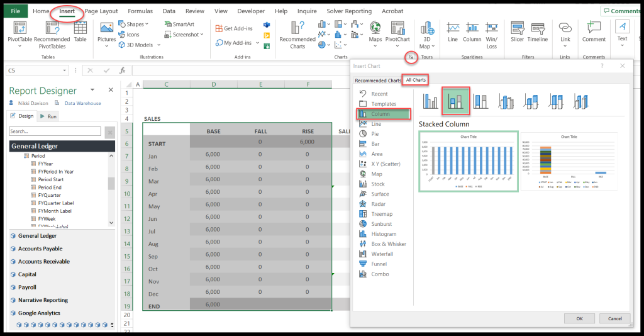The height and width of the screenshot is (336, 644).
Task: Choose Waterfall chart type in list
Action: pyautogui.click(x=382, y=254)
